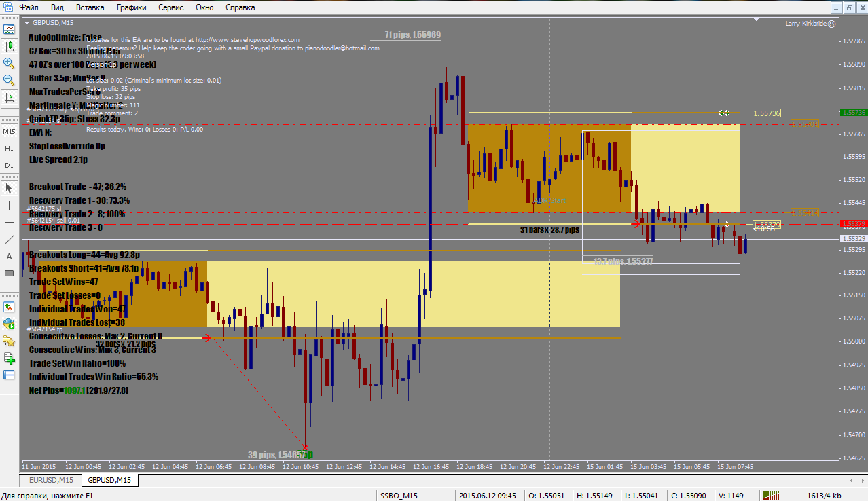
Task: Toggle chart auto-scroll shift icon
Action: [9, 97]
